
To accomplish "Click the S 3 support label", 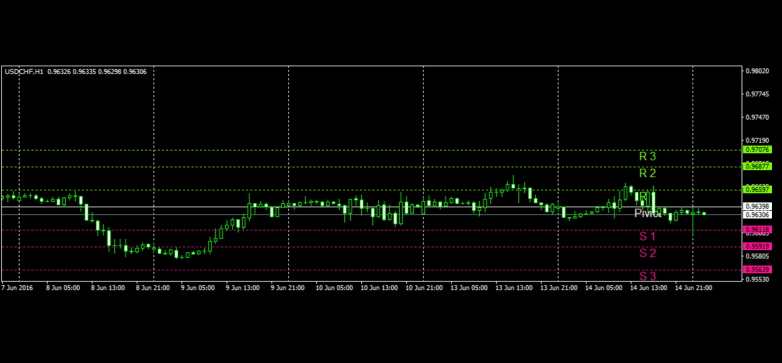I will click(648, 276).
